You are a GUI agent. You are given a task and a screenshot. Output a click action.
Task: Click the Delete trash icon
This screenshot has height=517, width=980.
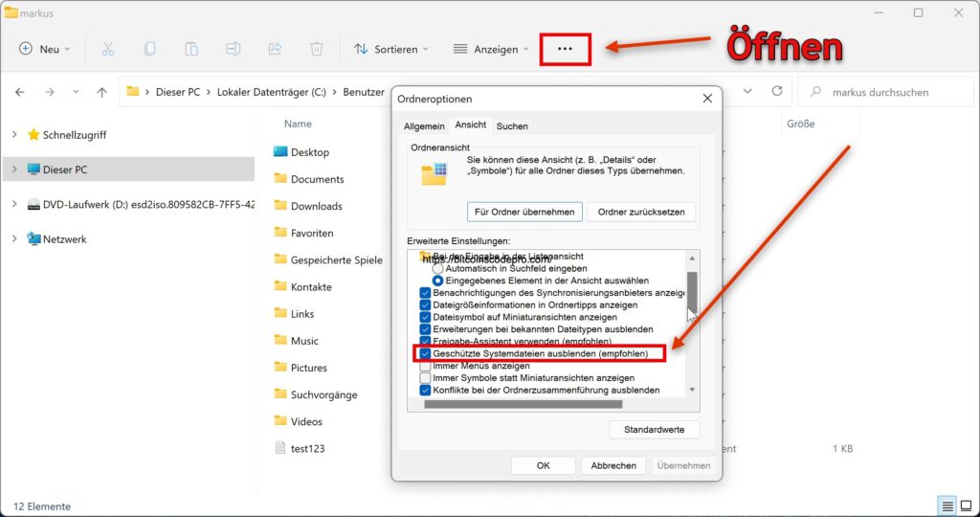[317, 49]
